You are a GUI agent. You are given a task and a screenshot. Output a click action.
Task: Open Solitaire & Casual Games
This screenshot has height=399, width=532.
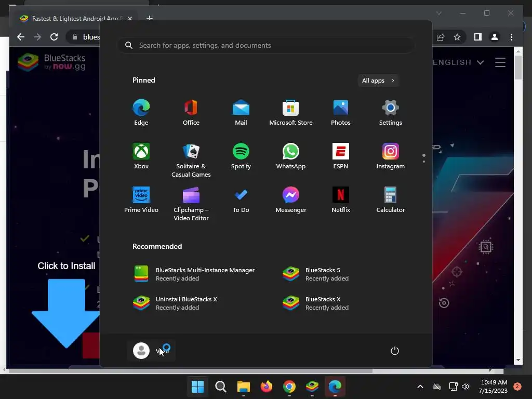tap(191, 160)
